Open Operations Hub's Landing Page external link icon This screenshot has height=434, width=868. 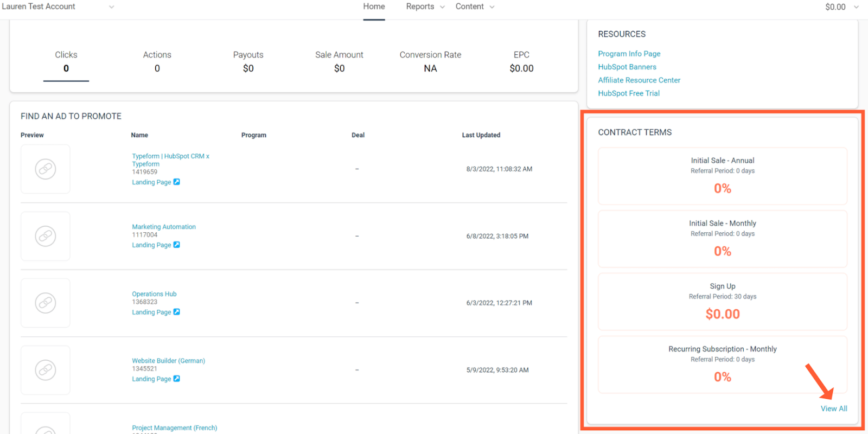(176, 312)
